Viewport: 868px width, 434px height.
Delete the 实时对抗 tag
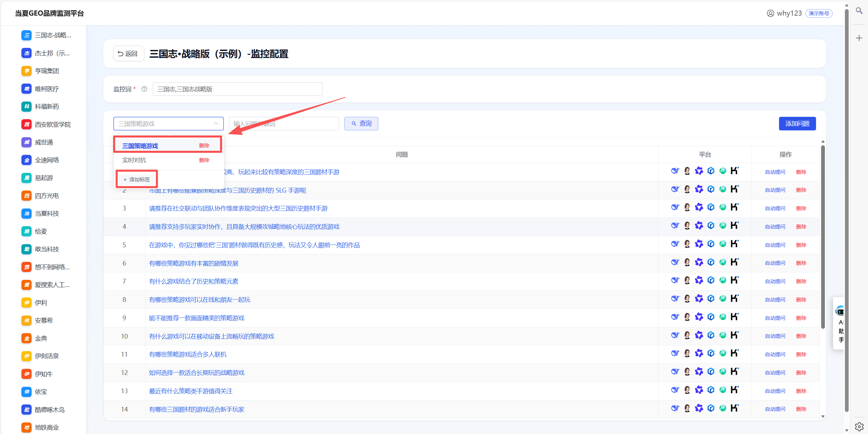[x=204, y=160]
